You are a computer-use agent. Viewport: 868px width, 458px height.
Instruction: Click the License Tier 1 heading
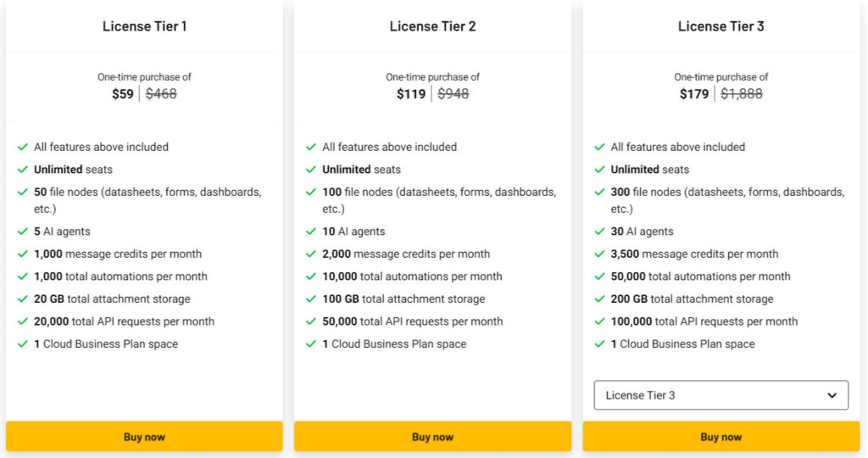tap(144, 26)
